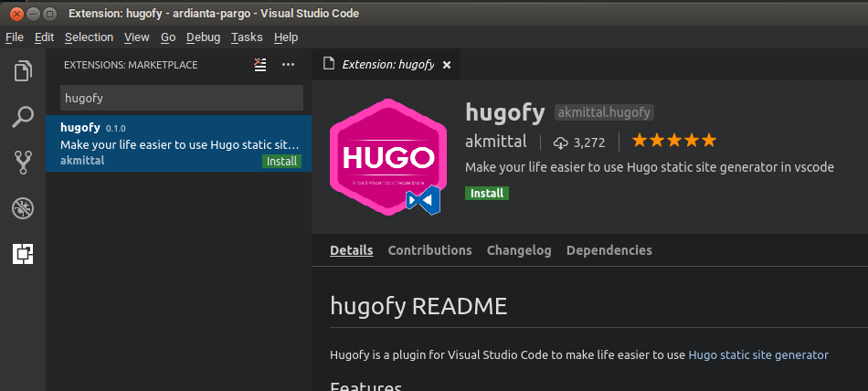Switch to the Contributions tab

pyautogui.click(x=429, y=250)
